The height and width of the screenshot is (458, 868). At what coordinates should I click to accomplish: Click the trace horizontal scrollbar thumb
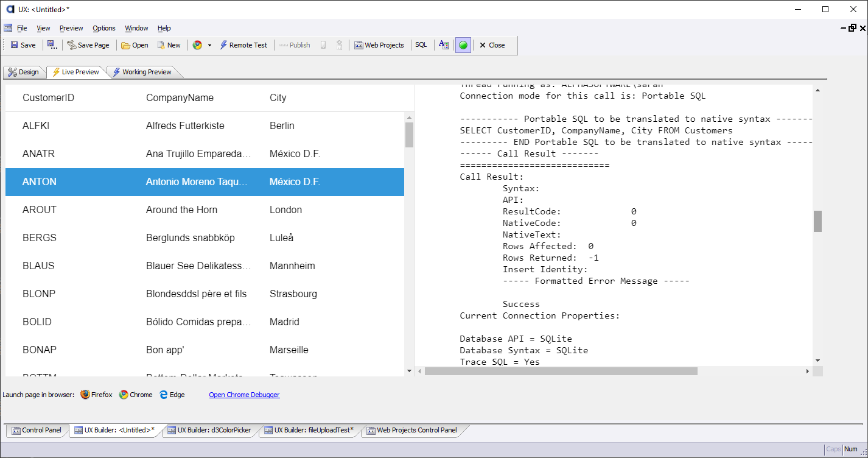(x=561, y=371)
